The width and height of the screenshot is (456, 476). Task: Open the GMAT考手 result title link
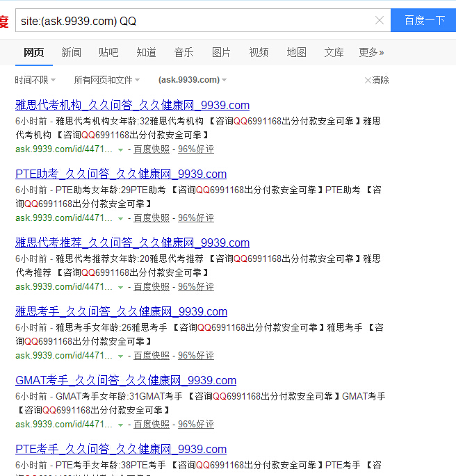pyautogui.click(x=126, y=380)
